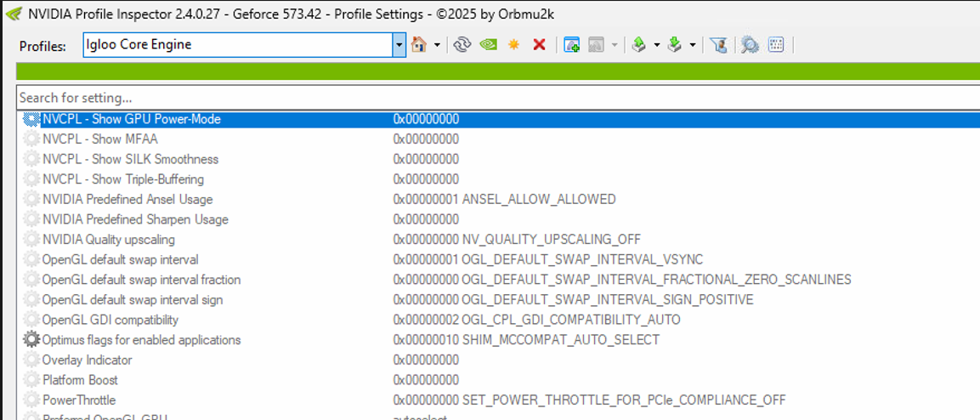Click the import profile green down-arrow icon
Image resolution: width=980 pixels, height=420 pixels.
tap(675, 45)
